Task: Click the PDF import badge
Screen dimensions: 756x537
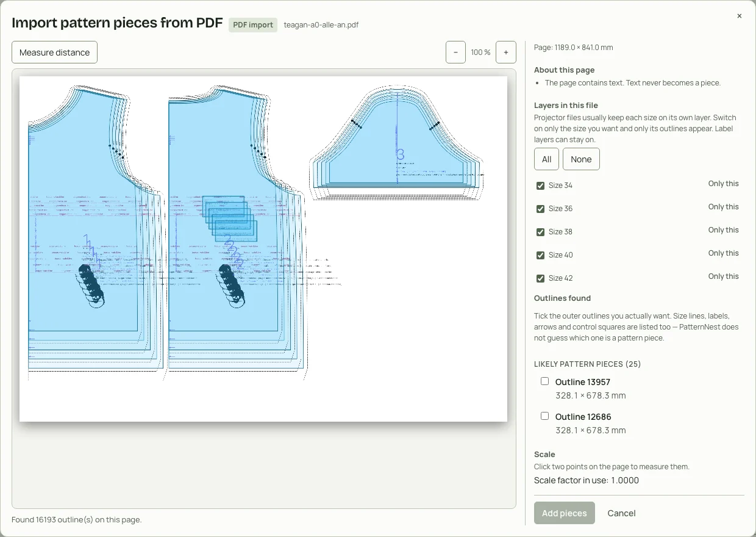Action: [253, 25]
